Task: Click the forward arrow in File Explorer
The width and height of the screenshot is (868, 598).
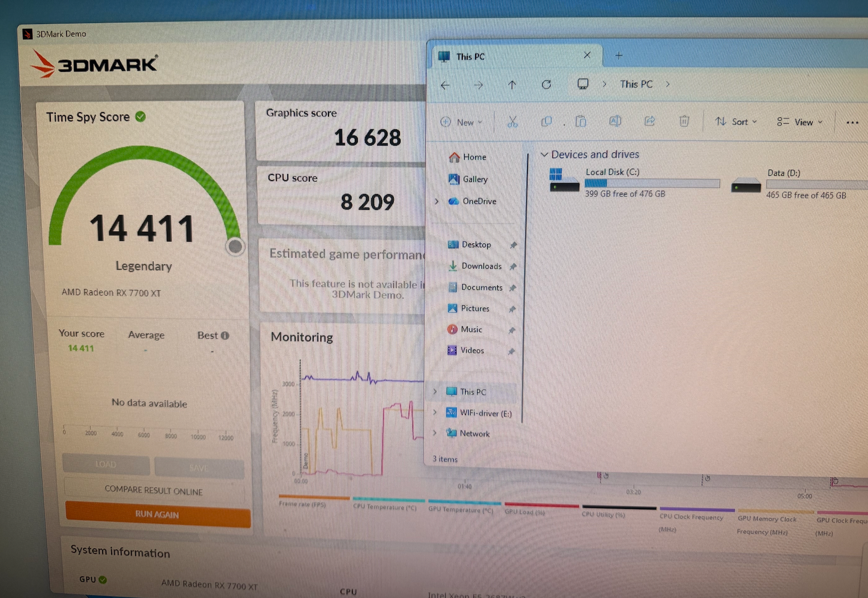Action: [478, 85]
